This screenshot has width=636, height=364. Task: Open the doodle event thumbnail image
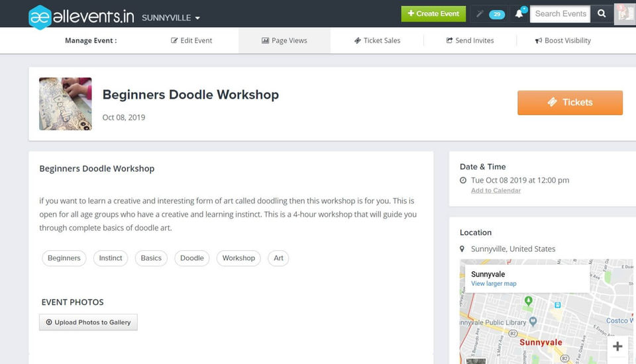66,104
